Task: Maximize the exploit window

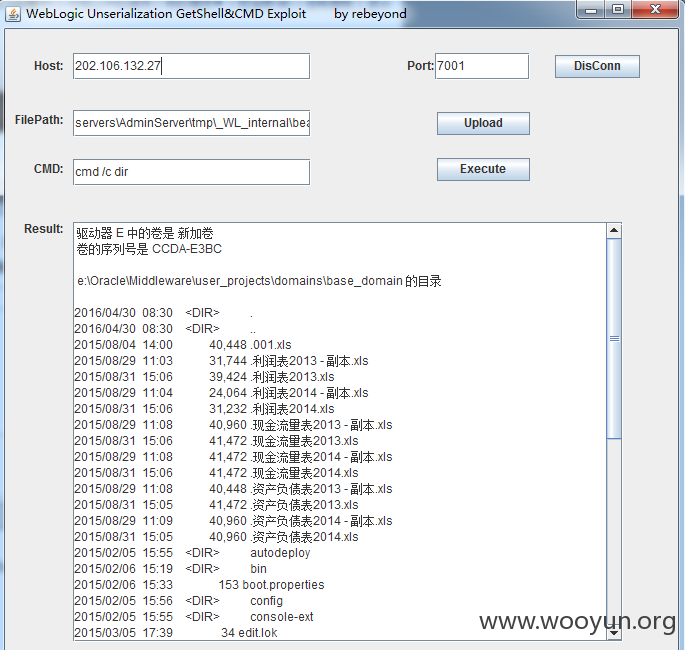Action: (618, 10)
